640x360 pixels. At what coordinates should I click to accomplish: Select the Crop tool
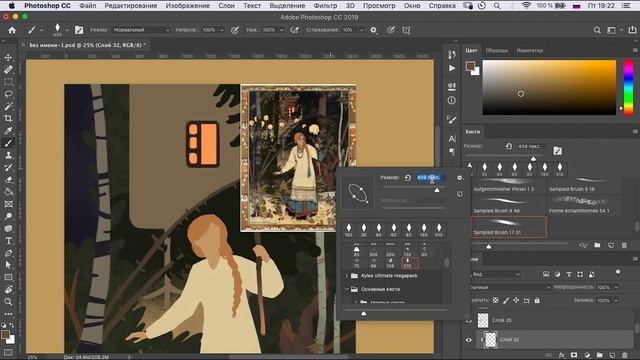pos(8,119)
